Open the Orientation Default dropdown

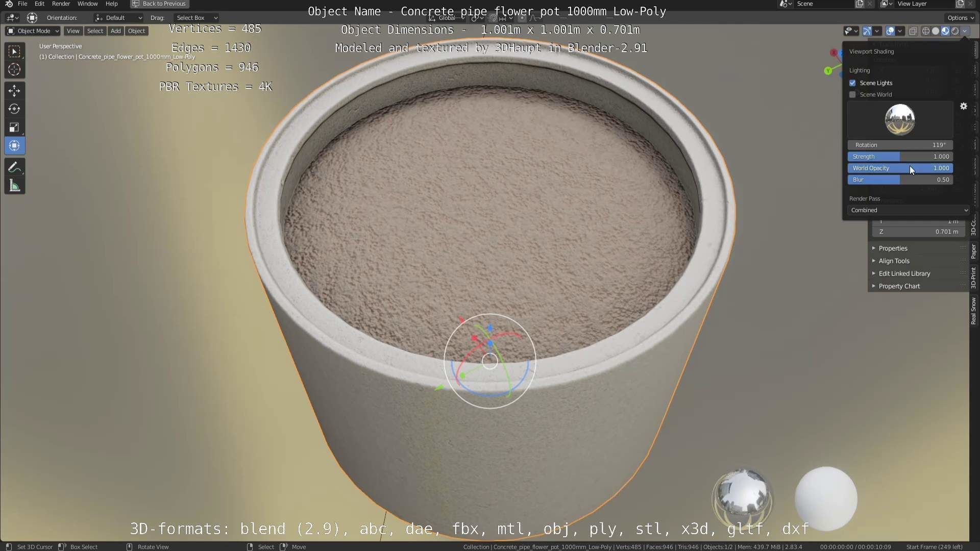pyautogui.click(x=118, y=18)
